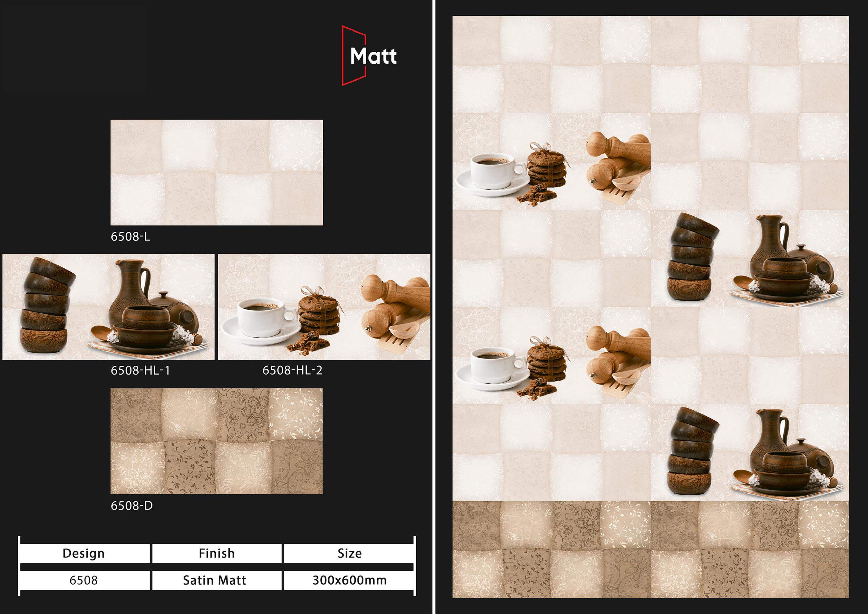Click the upper coffee cup in wall preview

pos(491,172)
